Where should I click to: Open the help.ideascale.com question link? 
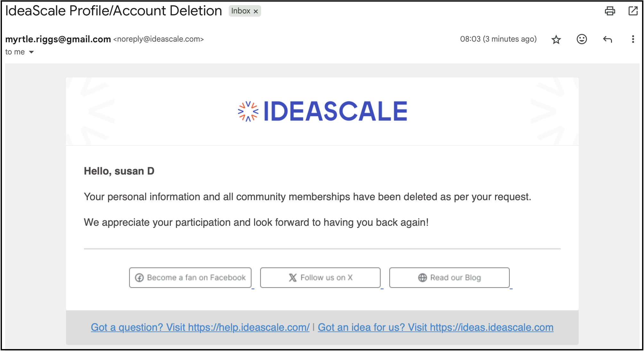pyautogui.click(x=200, y=327)
